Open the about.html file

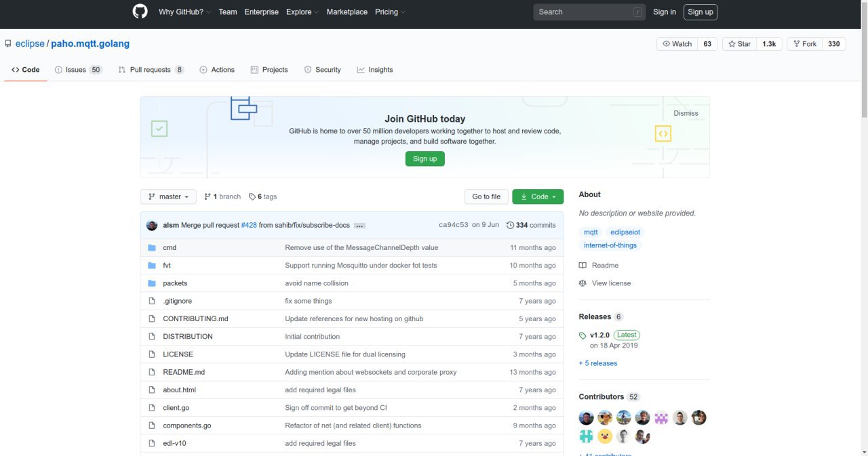179,390
